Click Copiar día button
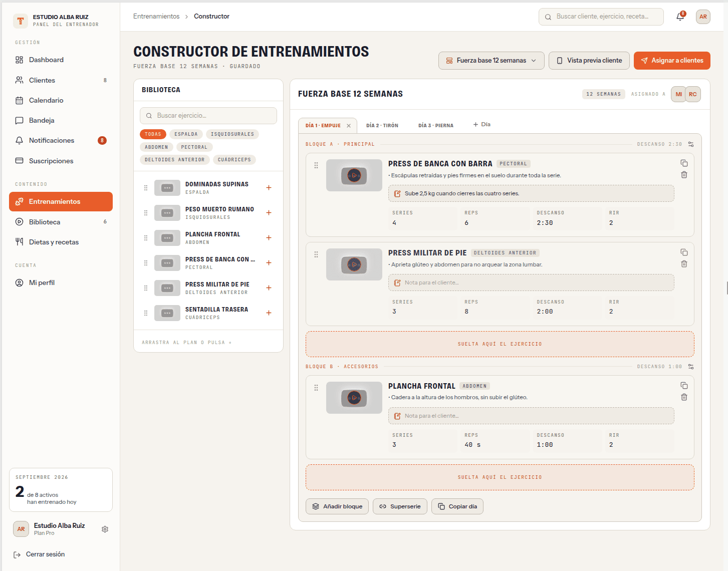The width and height of the screenshot is (728, 571). 457,506
